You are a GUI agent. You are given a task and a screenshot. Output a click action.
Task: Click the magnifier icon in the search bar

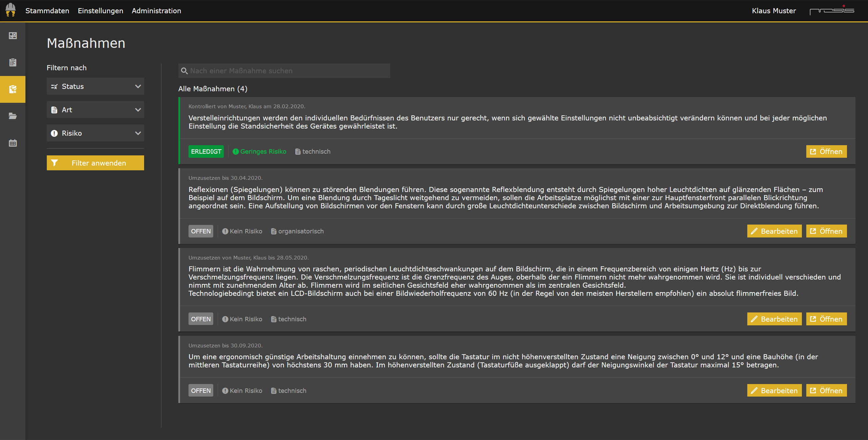[185, 71]
